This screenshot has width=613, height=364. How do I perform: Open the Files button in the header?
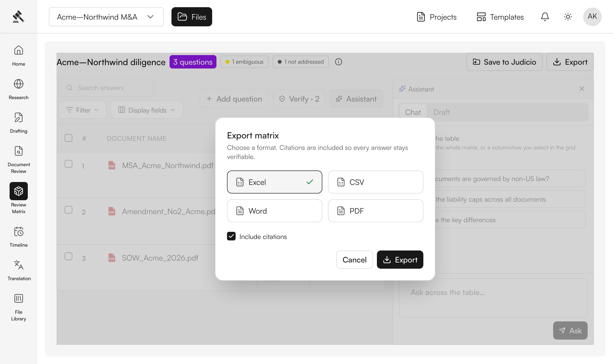coord(192,17)
